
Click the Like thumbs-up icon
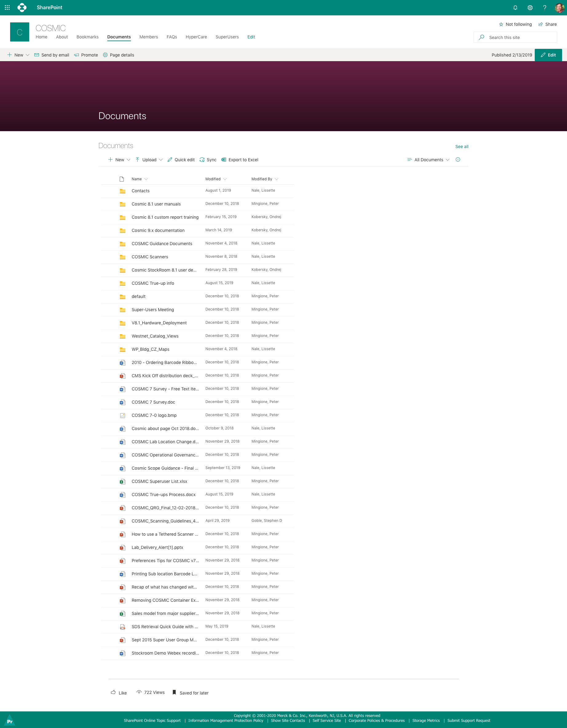(113, 692)
